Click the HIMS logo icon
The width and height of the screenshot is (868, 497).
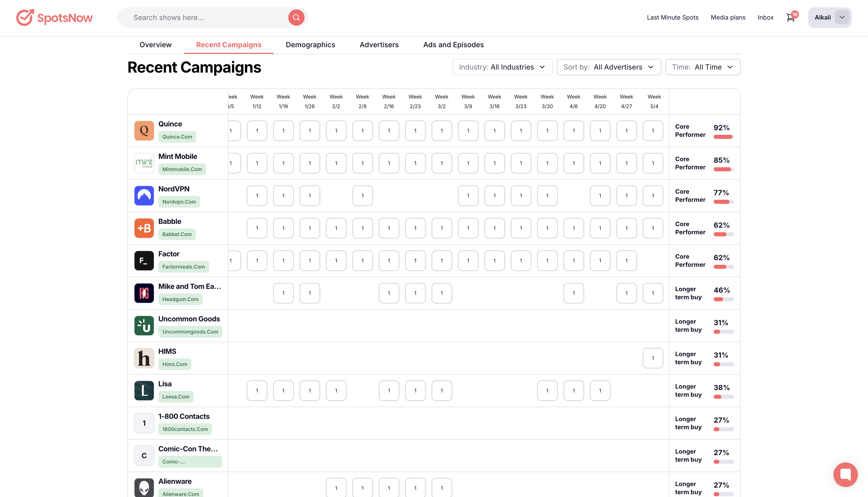(144, 358)
